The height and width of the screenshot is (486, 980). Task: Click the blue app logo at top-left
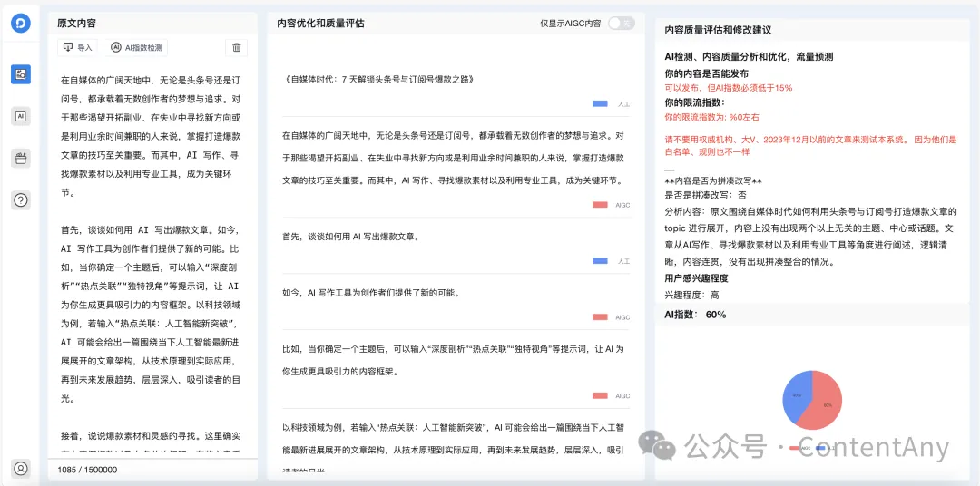(21, 23)
